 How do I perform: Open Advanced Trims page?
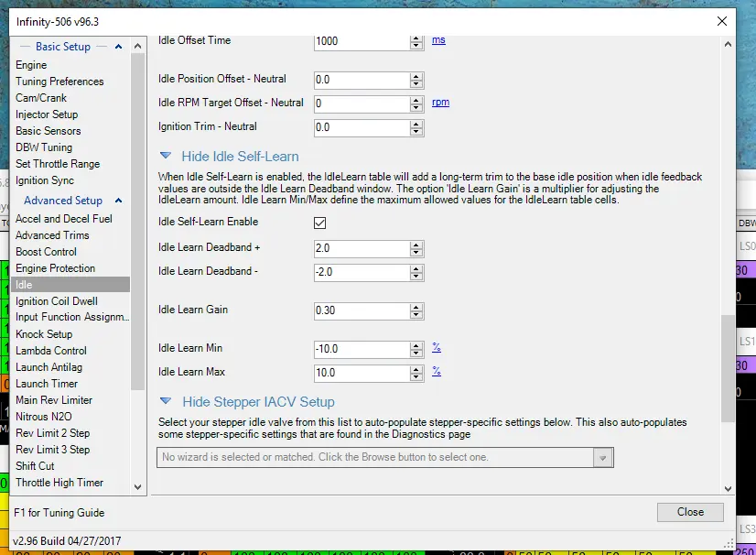(52, 235)
